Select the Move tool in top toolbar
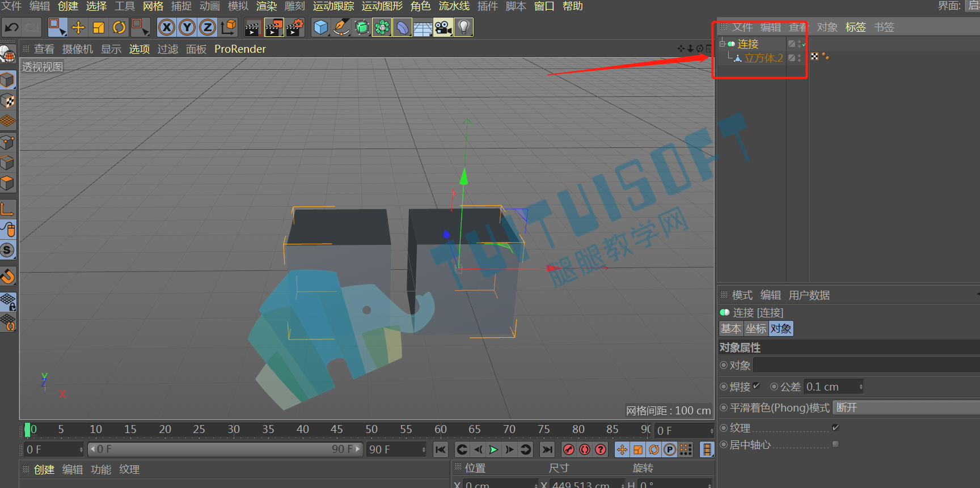The width and height of the screenshot is (980, 488). coord(78,27)
